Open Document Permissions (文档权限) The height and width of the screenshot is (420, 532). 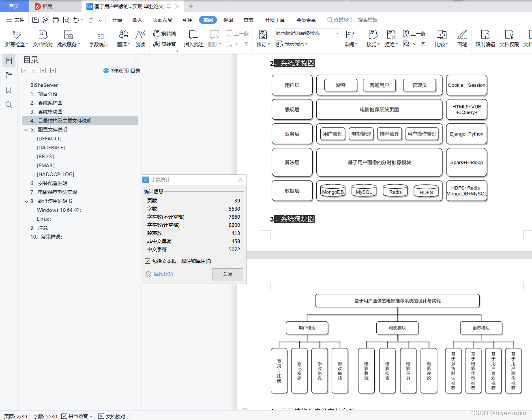(x=509, y=39)
